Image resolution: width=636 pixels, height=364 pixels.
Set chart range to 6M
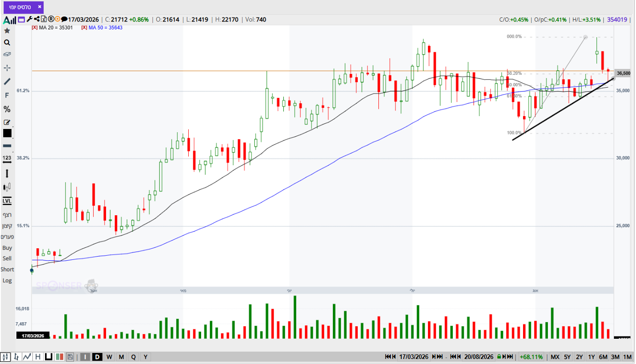(x=603, y=357)
